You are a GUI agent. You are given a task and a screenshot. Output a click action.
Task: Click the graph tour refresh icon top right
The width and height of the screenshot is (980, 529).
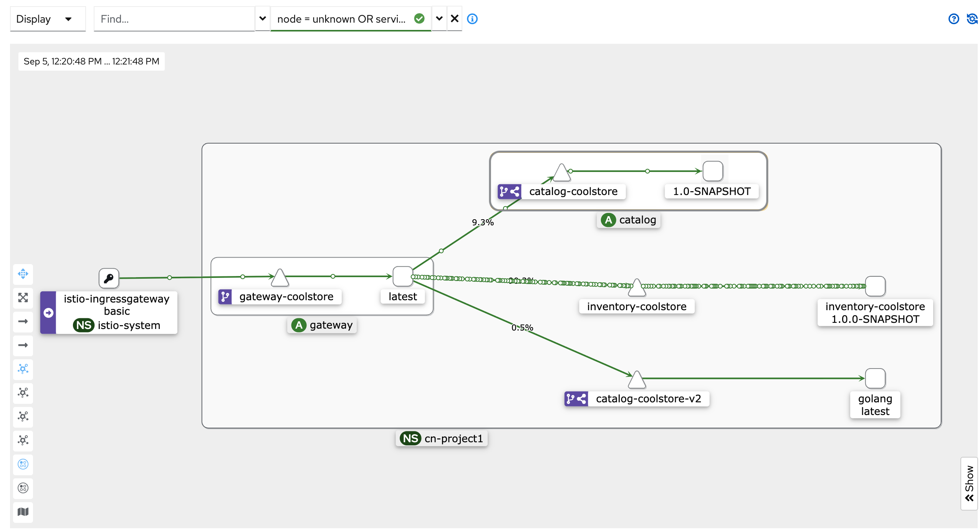click(x=972, y=19)
